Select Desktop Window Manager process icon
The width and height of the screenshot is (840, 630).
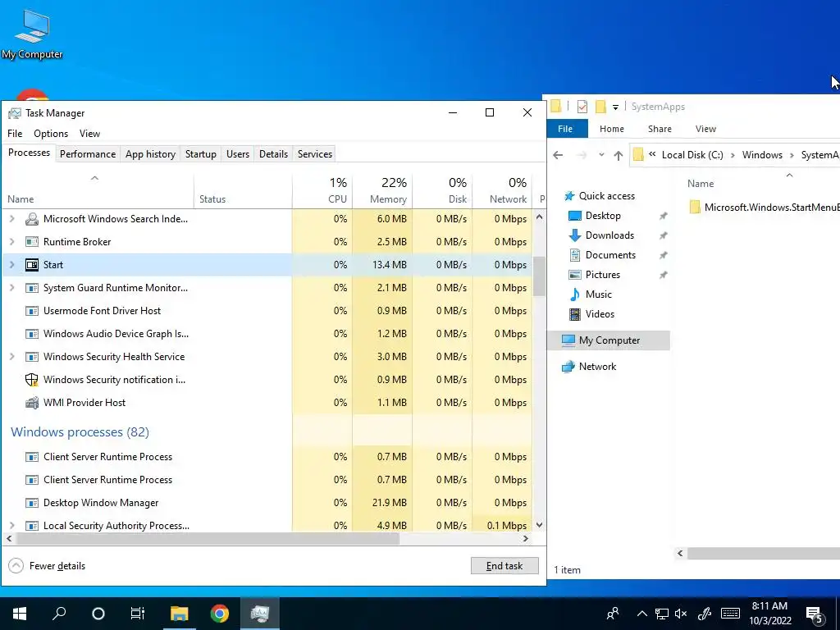pyautogui.click(x=32, y=503)
